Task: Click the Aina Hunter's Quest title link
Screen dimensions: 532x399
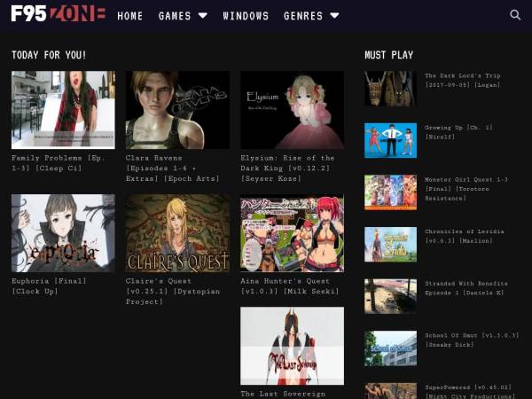Action: (289, 286)
